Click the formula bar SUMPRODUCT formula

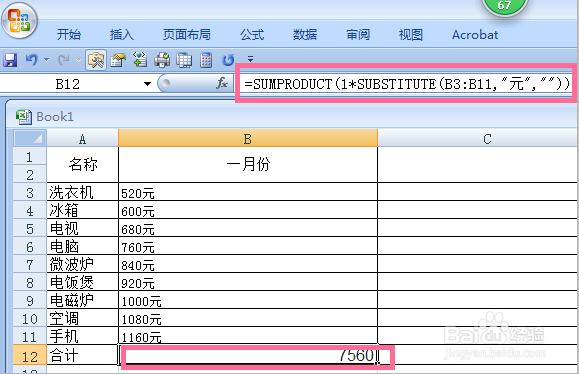click(407, 84)
